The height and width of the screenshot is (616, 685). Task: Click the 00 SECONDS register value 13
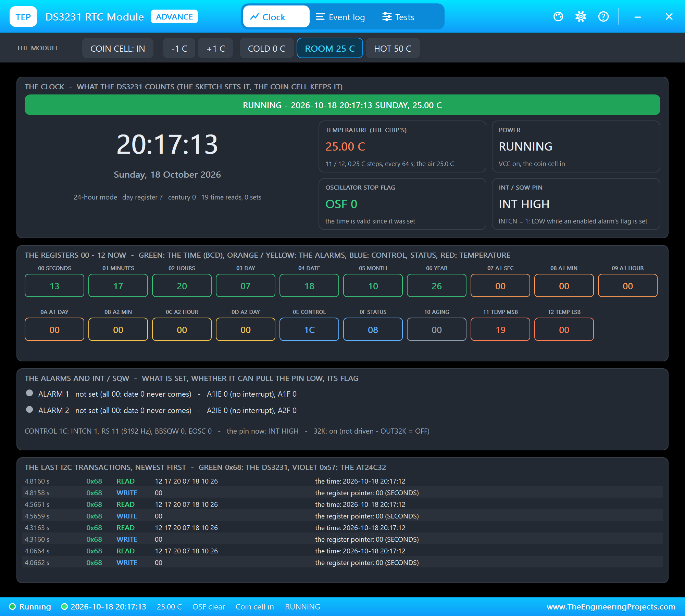point(54,286)
